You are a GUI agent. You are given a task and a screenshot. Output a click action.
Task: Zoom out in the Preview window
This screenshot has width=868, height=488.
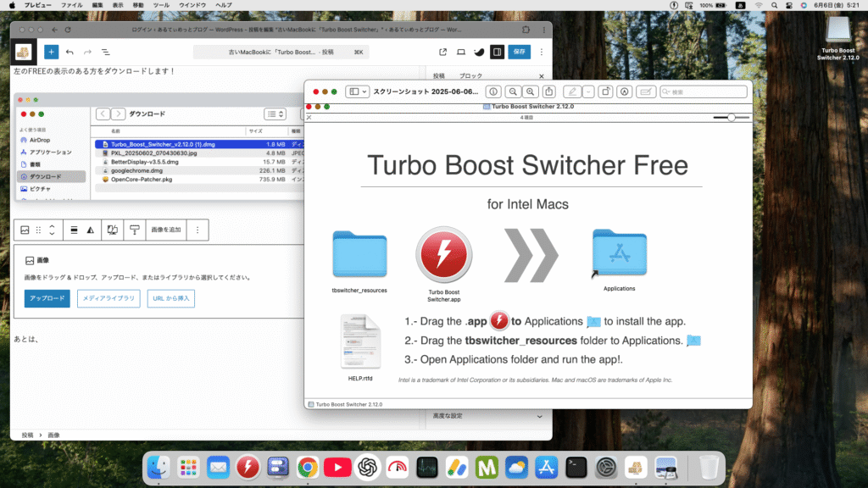(x=513, y=91)
